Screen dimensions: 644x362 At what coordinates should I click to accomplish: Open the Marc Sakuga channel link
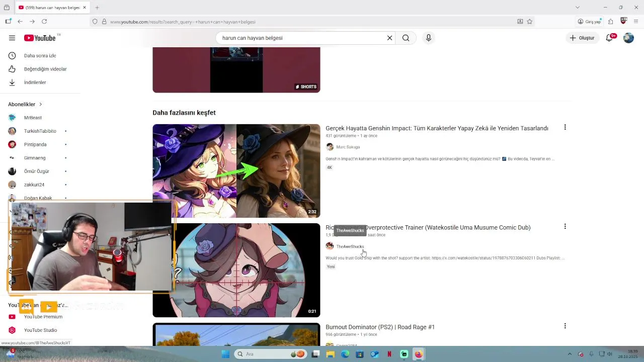[x=348, y=147]
